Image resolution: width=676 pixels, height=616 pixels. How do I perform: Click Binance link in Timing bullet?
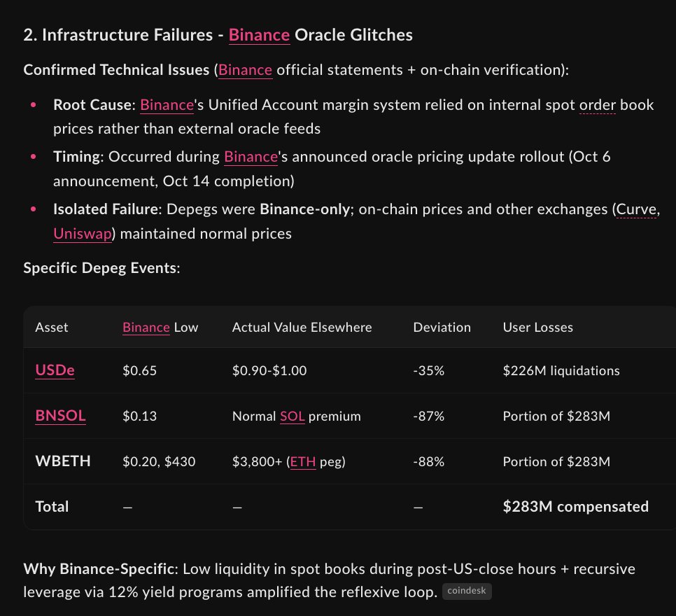pyautogui.click(x=251, y=157)
